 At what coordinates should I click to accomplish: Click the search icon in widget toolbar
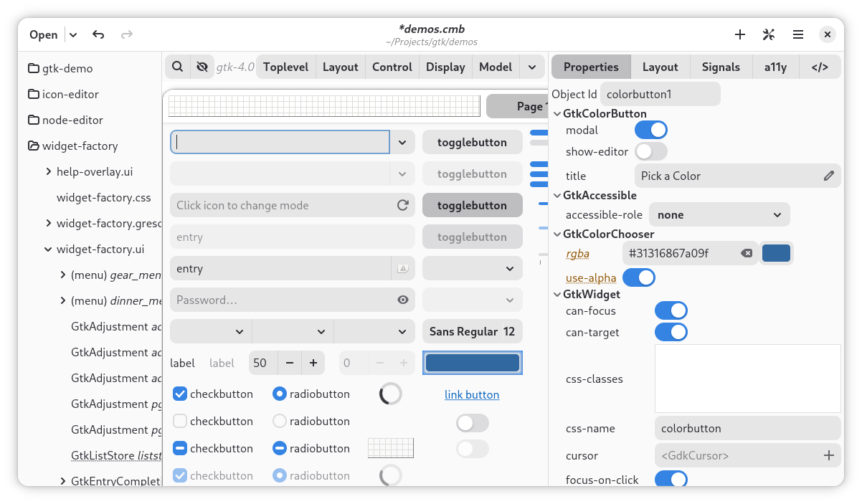[177, 67]
